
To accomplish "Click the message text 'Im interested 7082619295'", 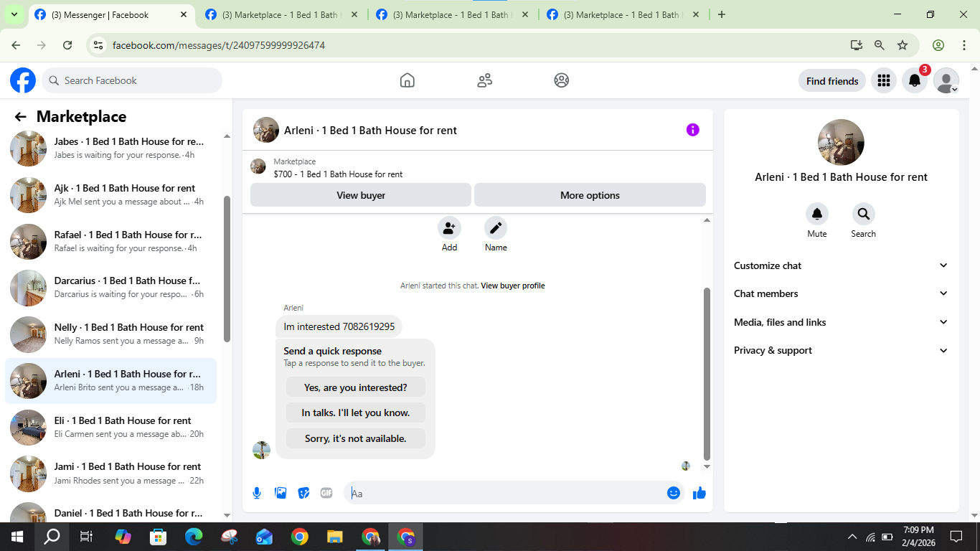I will pyautogui.click(x=339, y=326).
